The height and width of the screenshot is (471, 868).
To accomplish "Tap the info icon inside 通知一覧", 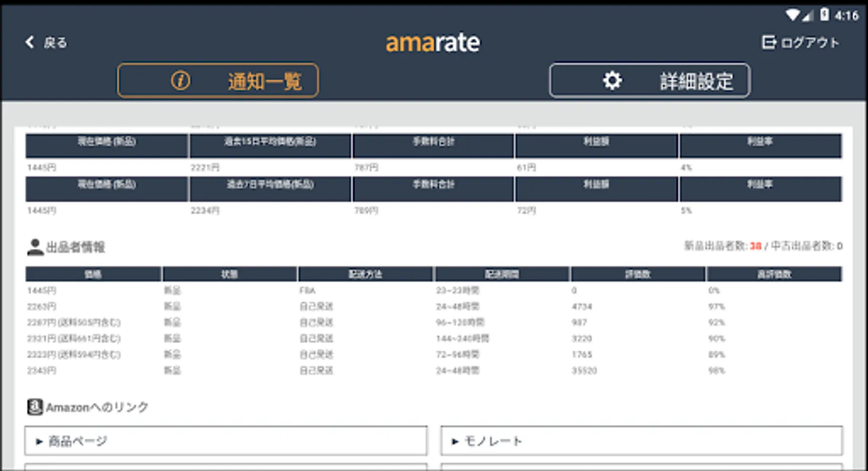I will pos(179,80).
